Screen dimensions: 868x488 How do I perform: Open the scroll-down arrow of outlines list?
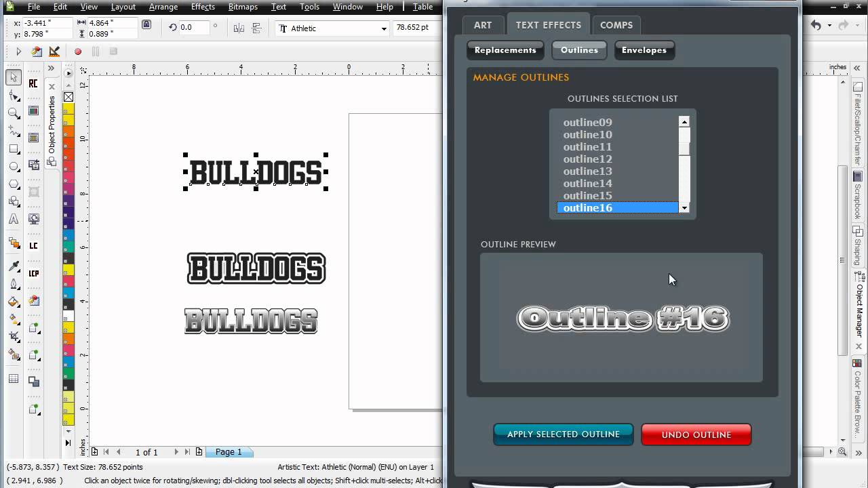coord(684,208)
